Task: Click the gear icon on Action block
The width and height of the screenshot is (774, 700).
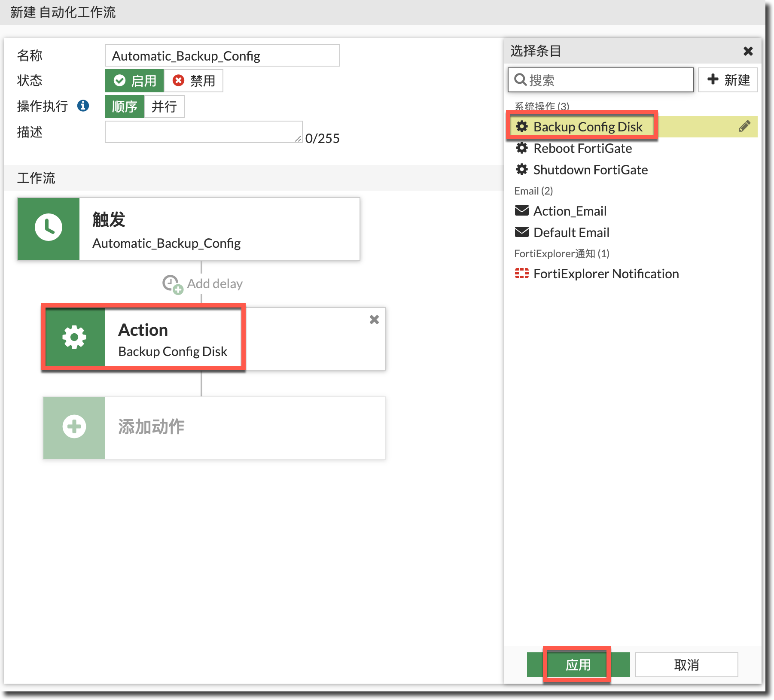Action: click(75, 337)
